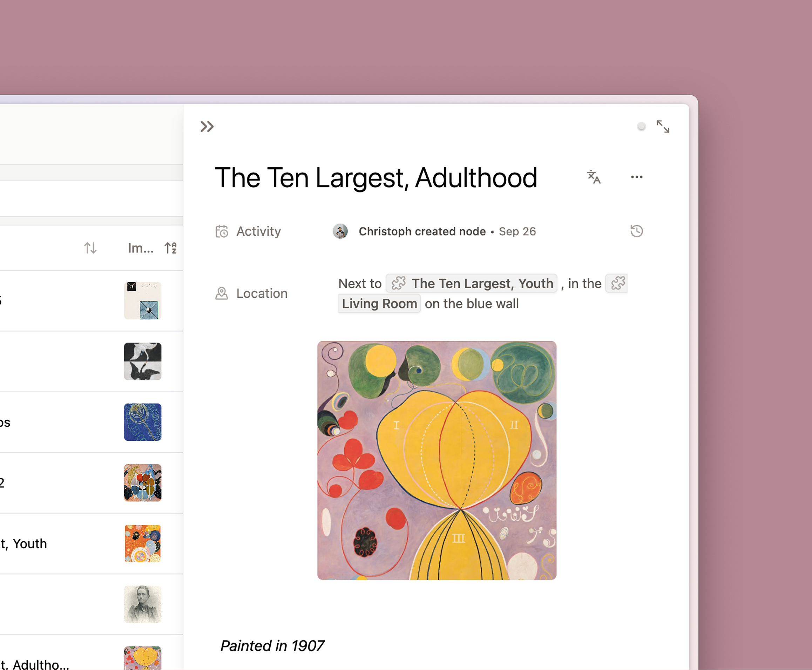Image resolution: width=812 pixels, height=670 pixels.
Task: Open the pale geometric painting thumbnail
Action: coord(143,301)
